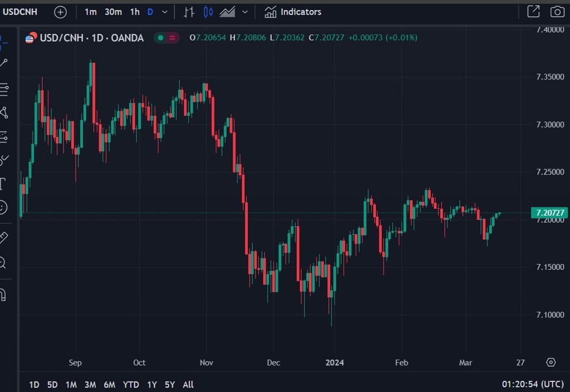Open the timeframe dropdown chevron
Image resolution: width=570 pixels, height=392 pixels.
(164, 12)
